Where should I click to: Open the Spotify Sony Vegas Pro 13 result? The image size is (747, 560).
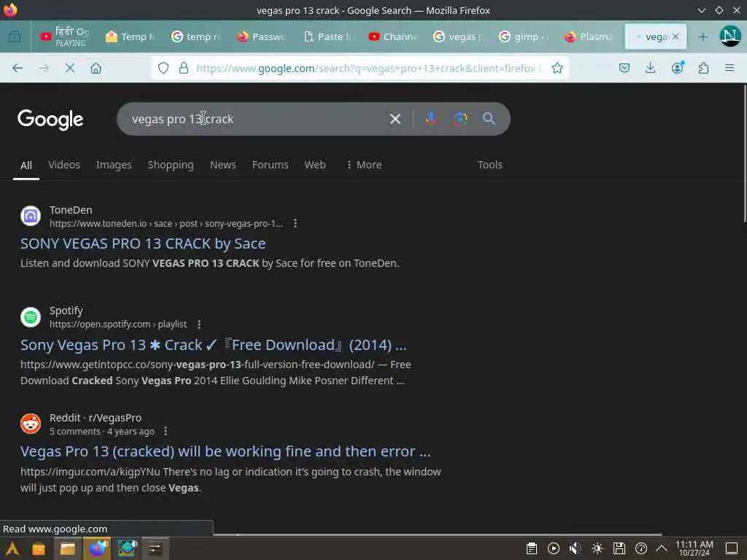214,345
